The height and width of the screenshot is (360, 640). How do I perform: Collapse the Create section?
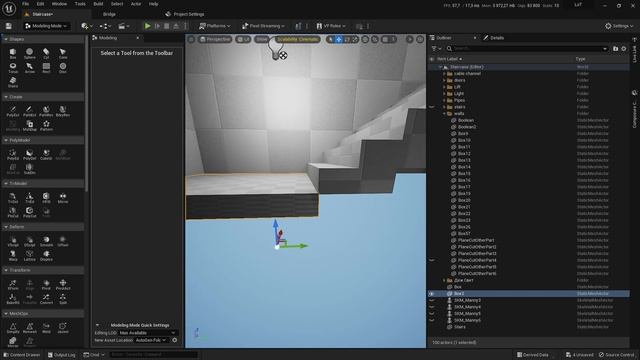point(6,97)
